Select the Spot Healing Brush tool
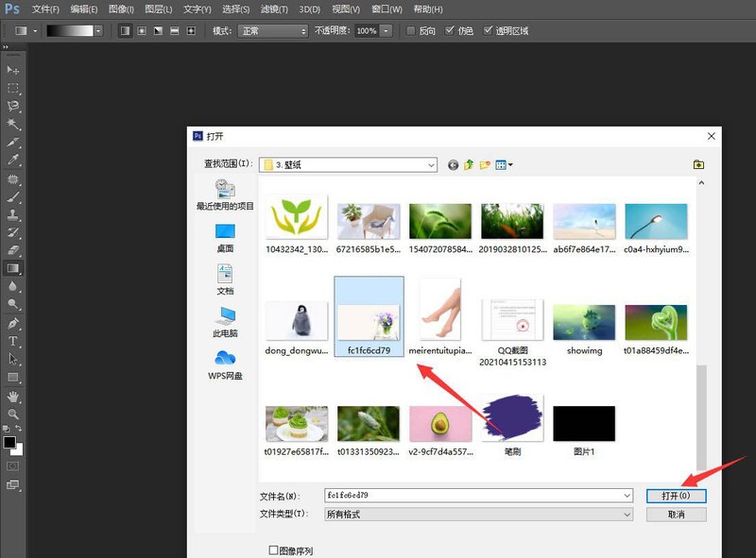 13,179
